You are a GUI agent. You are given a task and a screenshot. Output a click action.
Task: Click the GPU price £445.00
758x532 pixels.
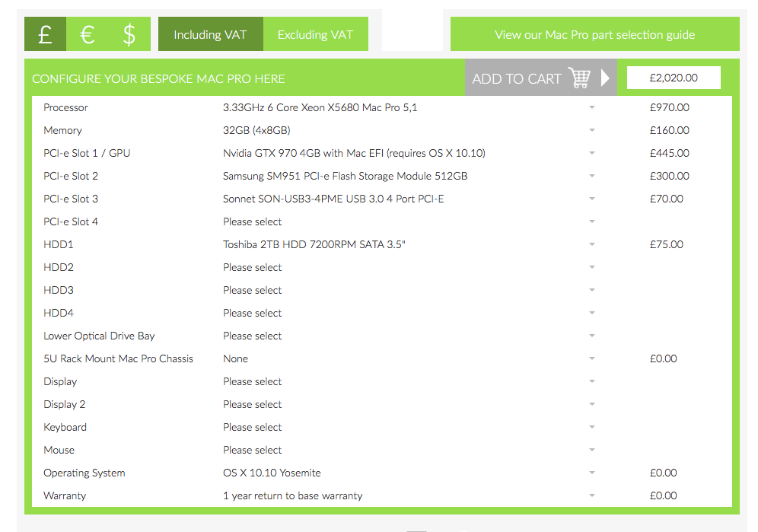(670, 153)
